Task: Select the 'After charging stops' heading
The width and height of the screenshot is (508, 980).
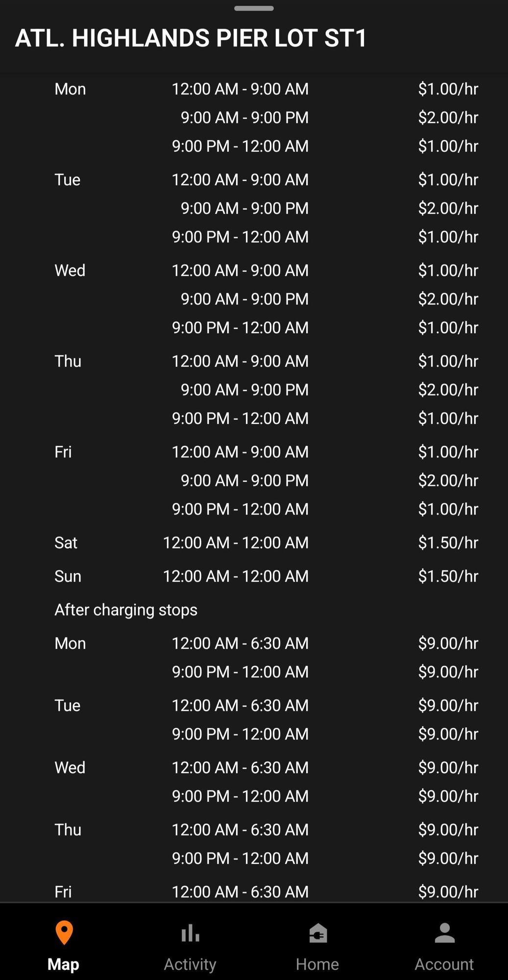Action: (126, 610)
